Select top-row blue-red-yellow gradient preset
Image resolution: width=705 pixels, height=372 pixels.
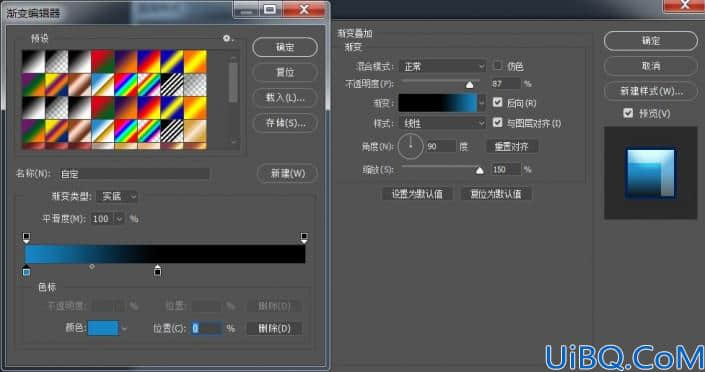[x=149, y=62]
